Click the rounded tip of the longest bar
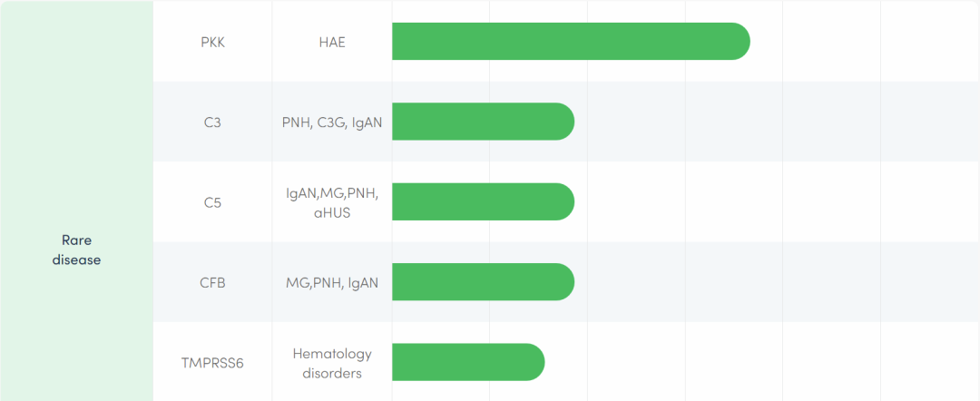 coord(739,42)
